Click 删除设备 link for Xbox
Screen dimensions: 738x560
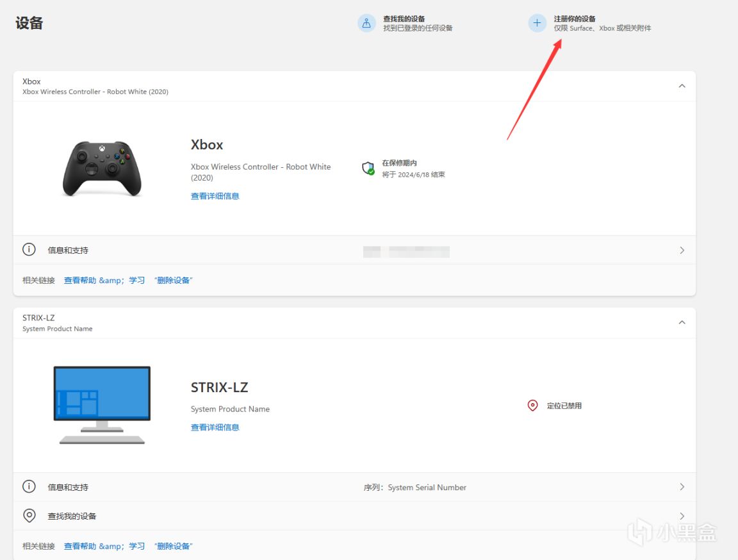pos(174,281)
